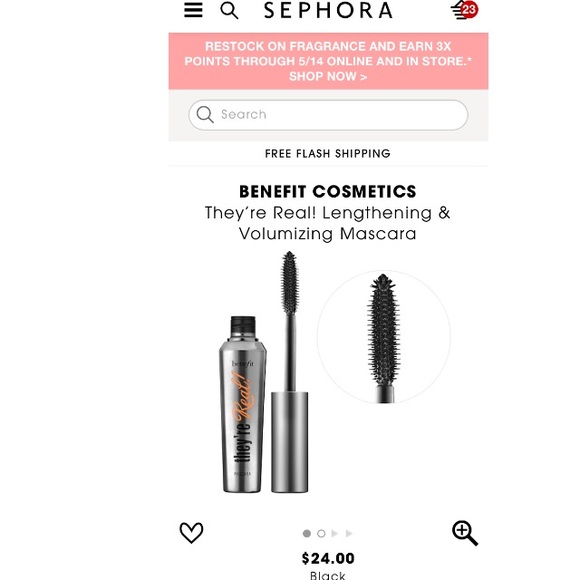Image resolution: width=580 pixels, height=580 pixels.
Task: Tap the header search magnifier icon
Action: [x=229, y=10]
